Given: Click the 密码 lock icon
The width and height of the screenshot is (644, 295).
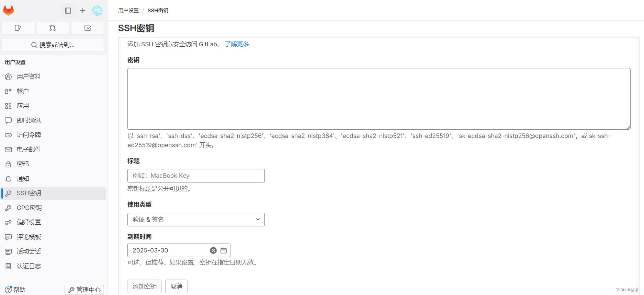Looking at the screenshot, I should pyautogui.click(x=8, y=164).
